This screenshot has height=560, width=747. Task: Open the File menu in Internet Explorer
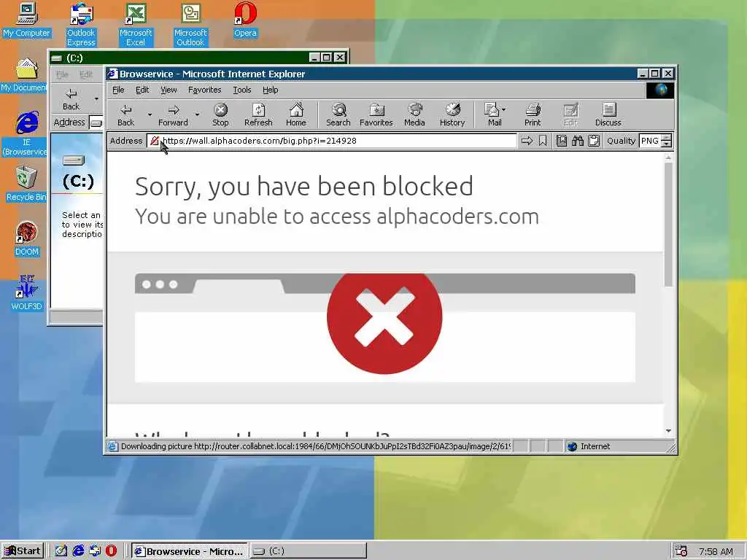[x=118, y=90]
